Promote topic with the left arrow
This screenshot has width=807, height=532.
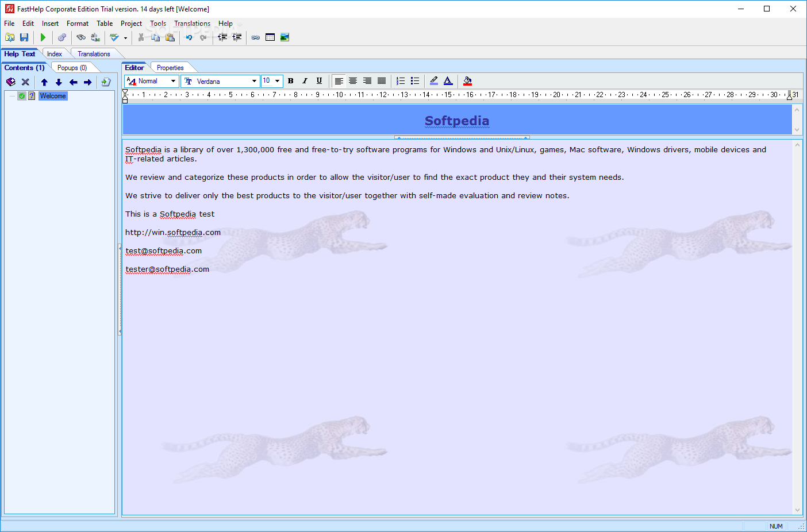click(73, 82)
